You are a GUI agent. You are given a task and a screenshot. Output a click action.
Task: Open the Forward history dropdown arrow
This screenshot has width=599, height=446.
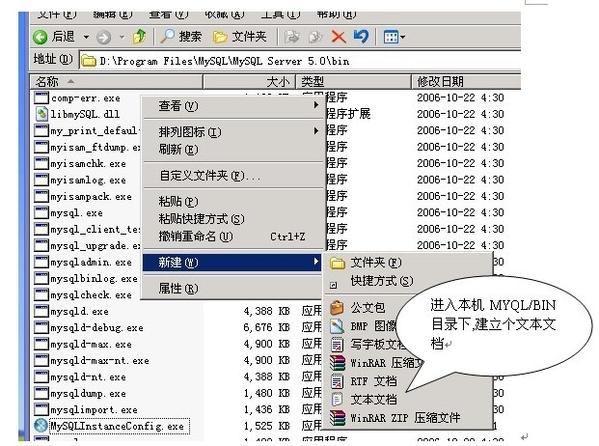pos(122,37)
